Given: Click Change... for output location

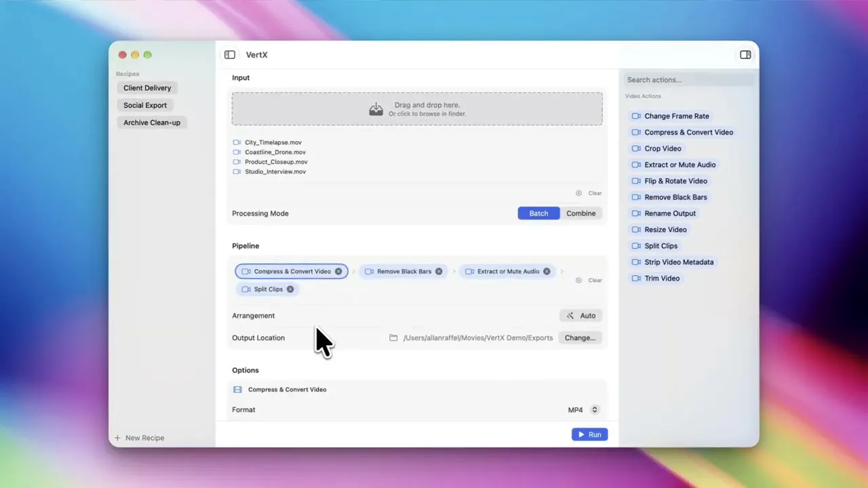Looking at the screenshot, I should [x=580, y=338].
